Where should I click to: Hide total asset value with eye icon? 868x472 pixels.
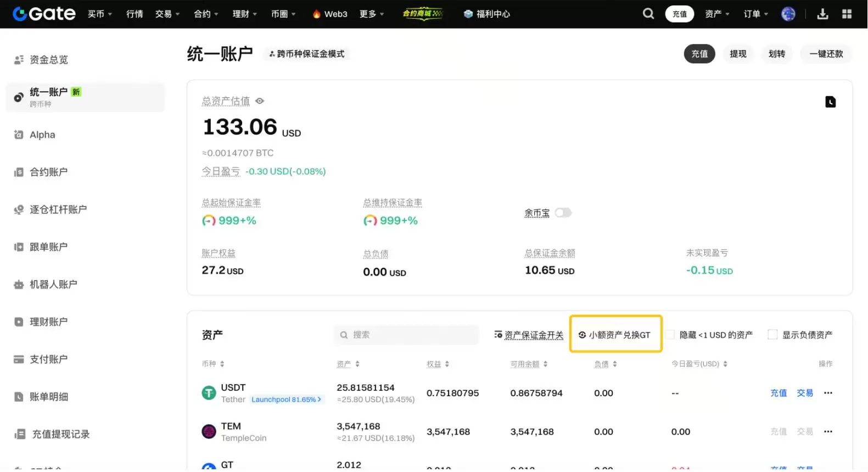pyautogui.click(x=260, y=101)
